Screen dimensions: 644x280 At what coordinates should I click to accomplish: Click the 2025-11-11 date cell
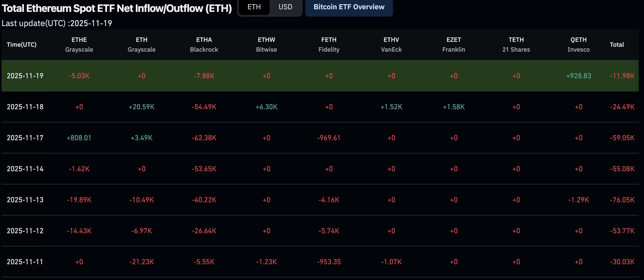25,262
